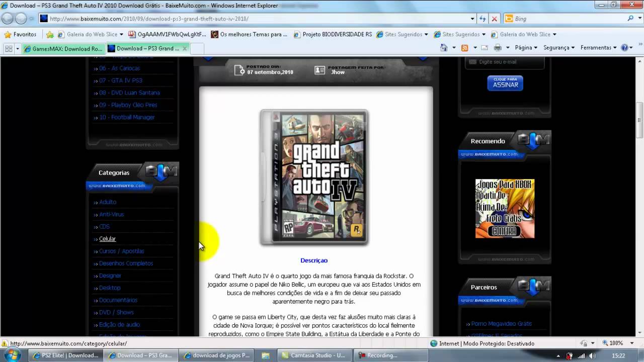The height and width of the screenshot is (362, 644).
Task: Open first Galeria do Web Slice favorite
Action: click(x=91, y=34)
